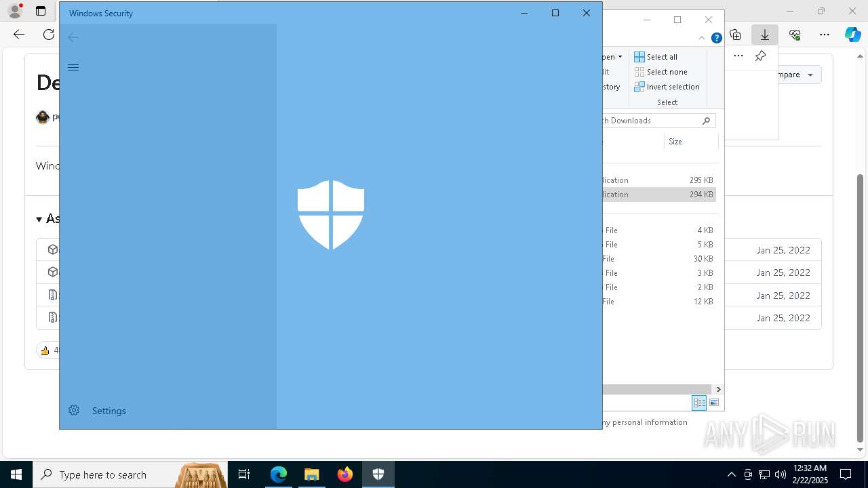
Task: Open File Explorer help icon
Action: click(716, 38)
